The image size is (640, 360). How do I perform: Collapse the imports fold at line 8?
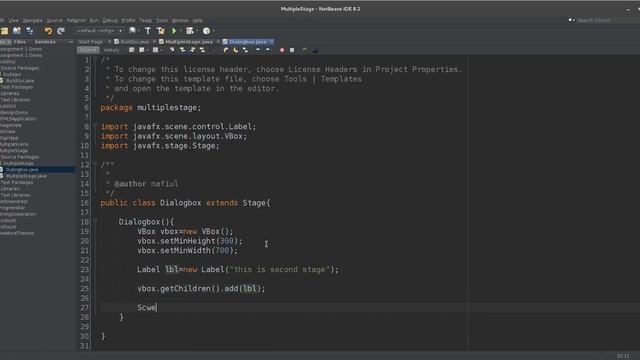pos(95,126)
